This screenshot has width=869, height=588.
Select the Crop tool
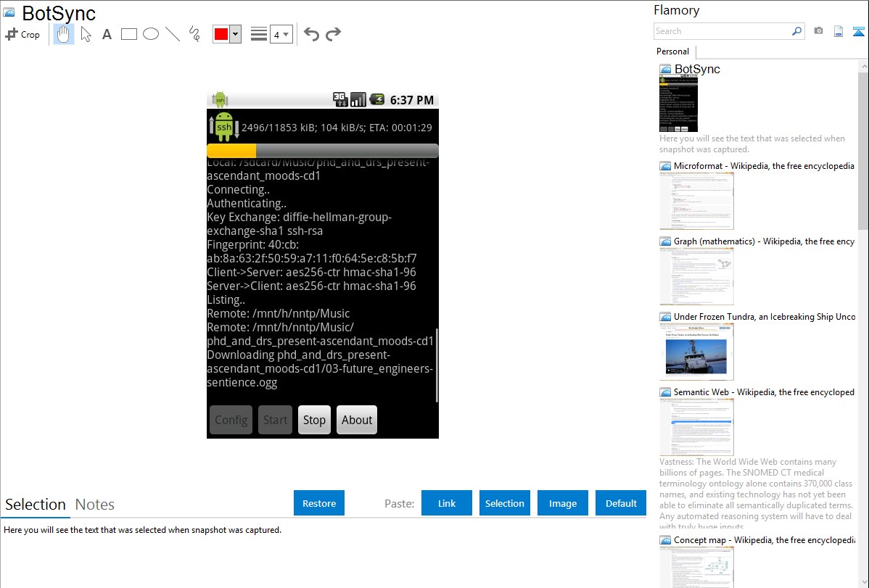[x=22, y=34]
